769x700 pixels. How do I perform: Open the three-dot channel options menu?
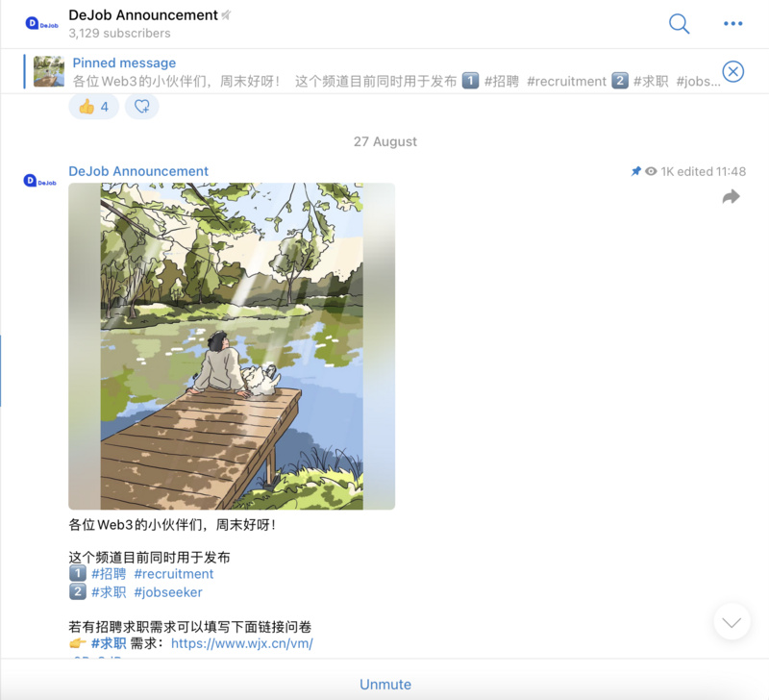pos(732,24)
